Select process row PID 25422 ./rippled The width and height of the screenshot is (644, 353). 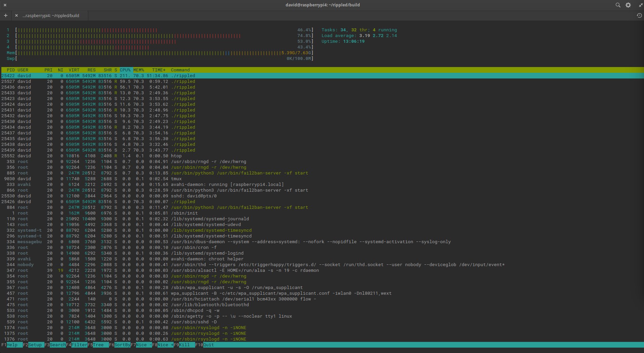pos(322,76)
